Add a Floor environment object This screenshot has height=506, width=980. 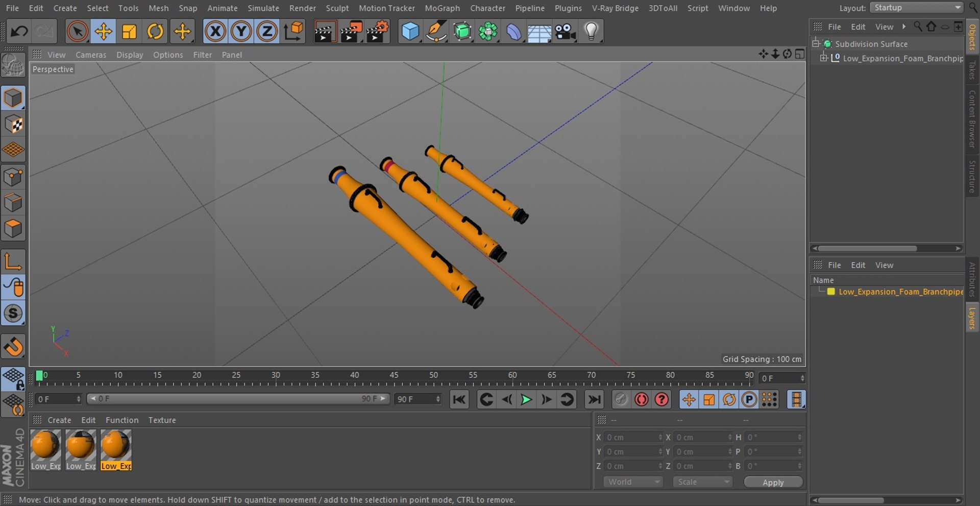[540, 32]
